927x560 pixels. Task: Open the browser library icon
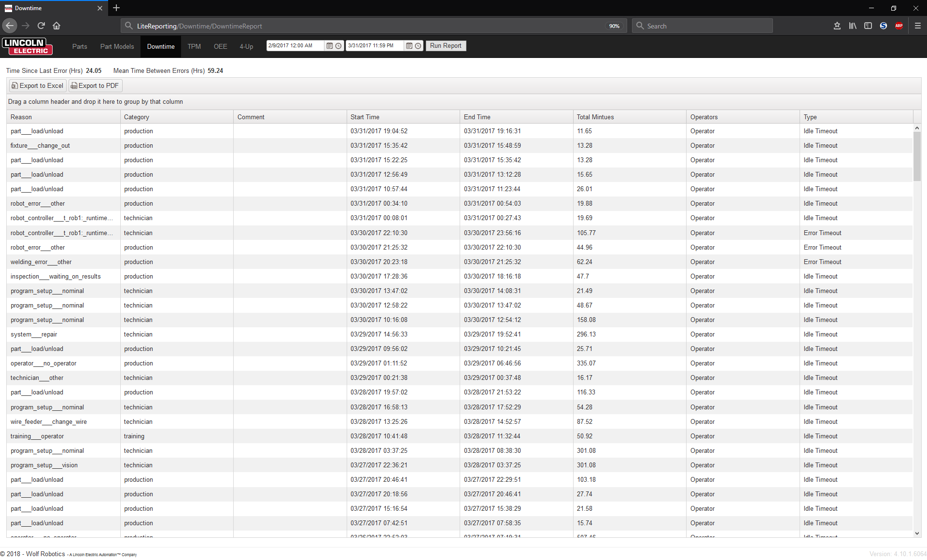click(853, 26)
